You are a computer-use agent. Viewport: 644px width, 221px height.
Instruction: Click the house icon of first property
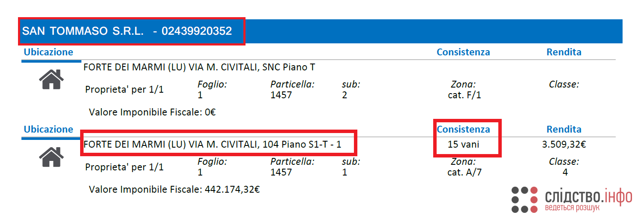click(x=51, y=79)
